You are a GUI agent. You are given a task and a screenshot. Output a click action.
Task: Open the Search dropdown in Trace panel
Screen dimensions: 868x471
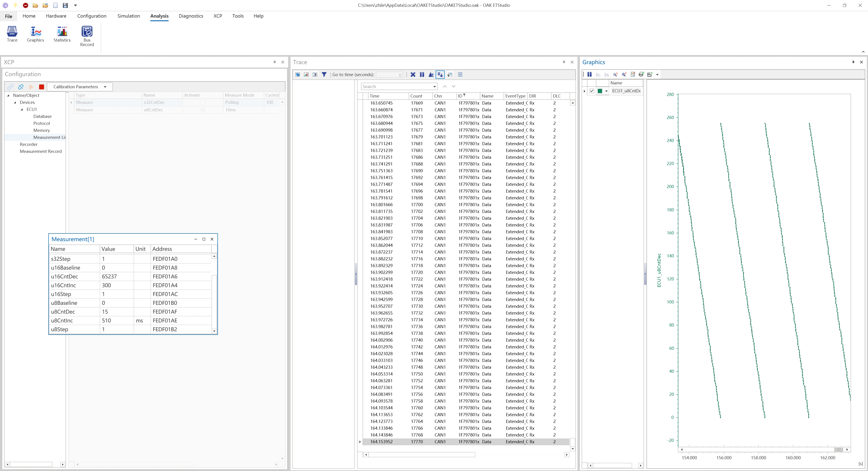point(435,86)
